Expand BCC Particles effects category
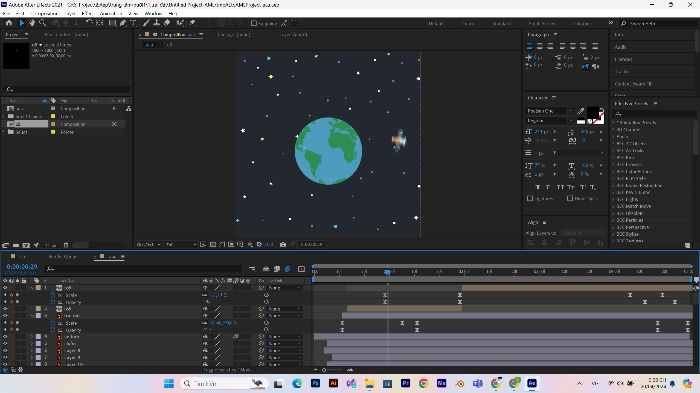The height and width of the screenshot is (393, 700). tap(614, 220)
